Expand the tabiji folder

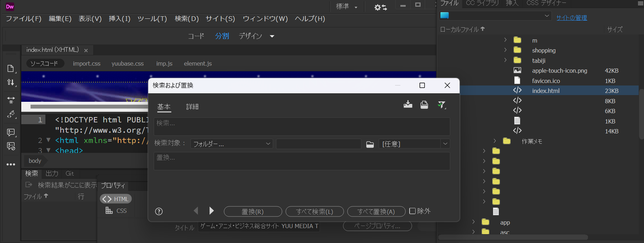click(x=505, y=60)
